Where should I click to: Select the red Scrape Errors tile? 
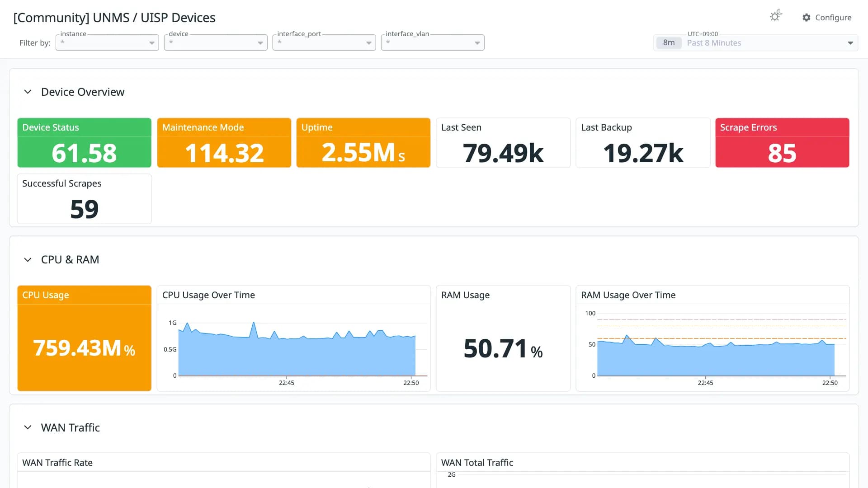[x=782, y=143]
